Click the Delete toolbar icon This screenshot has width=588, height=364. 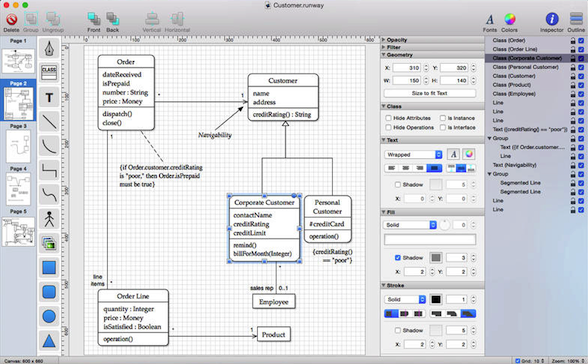[x=12, y=19]
